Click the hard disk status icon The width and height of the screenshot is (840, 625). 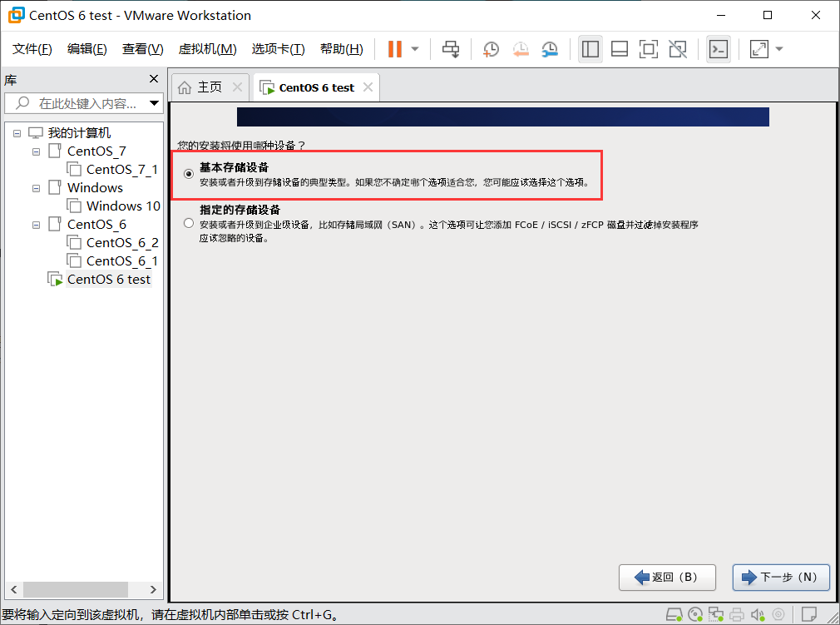(x=674, y=614)
